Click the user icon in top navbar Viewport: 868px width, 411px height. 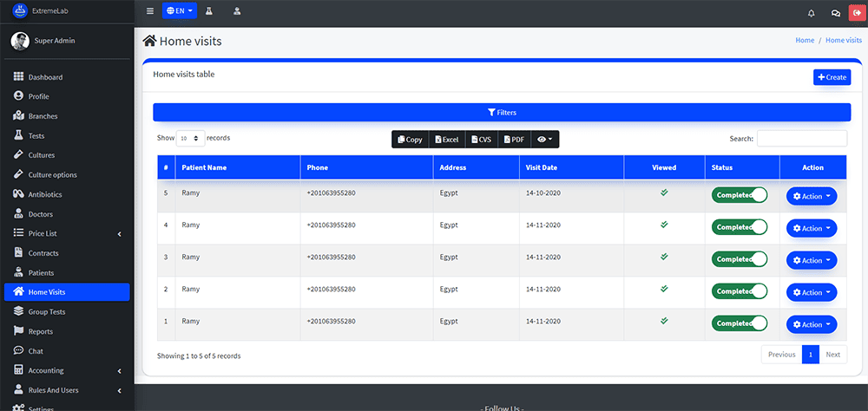tap(237, 12)
